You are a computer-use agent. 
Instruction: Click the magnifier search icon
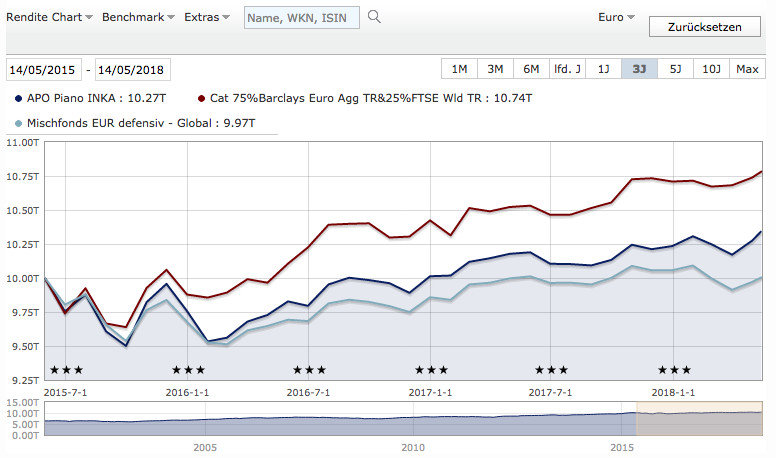coord(374,17)
